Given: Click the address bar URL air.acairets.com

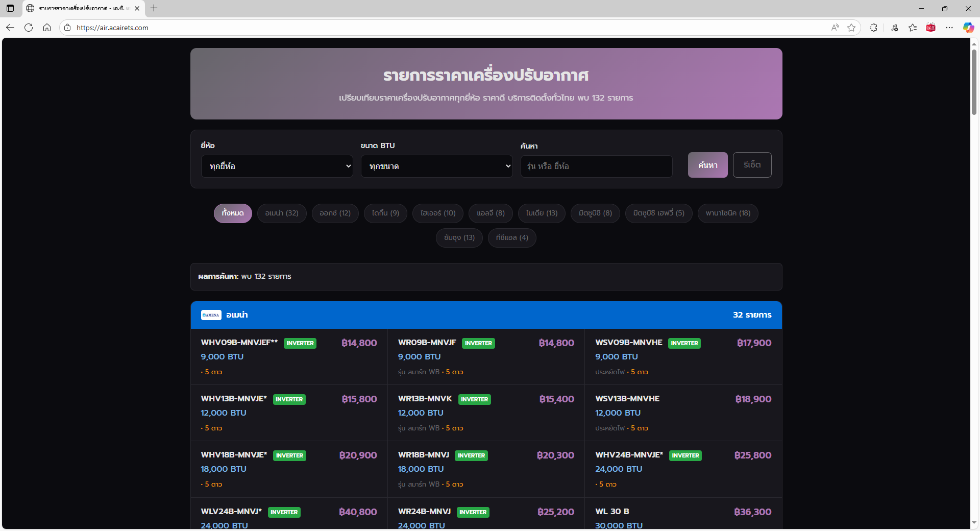Looking at the screenshot, I should 112,28.
